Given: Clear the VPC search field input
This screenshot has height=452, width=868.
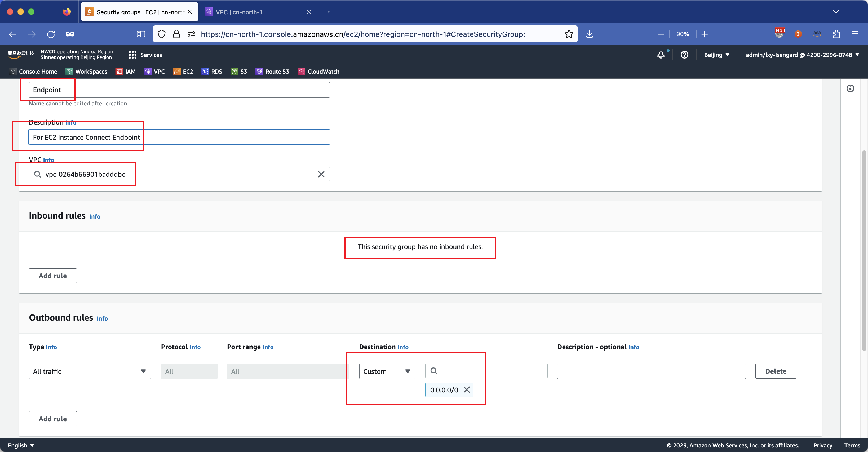Looking at the screenshot, I should (x=321, y=174).
